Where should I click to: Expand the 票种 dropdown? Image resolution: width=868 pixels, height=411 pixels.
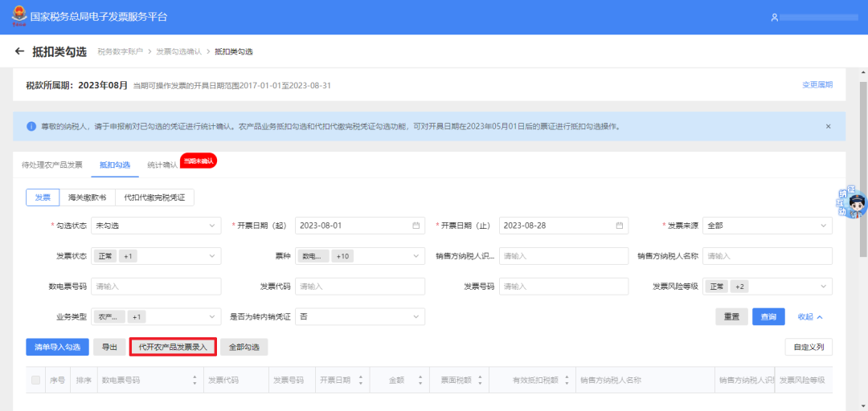(360, 256)
